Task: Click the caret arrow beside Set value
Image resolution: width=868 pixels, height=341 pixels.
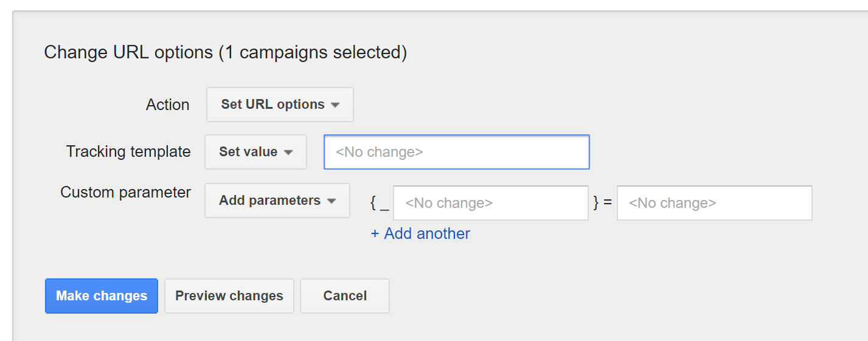Action: point(288,153)
